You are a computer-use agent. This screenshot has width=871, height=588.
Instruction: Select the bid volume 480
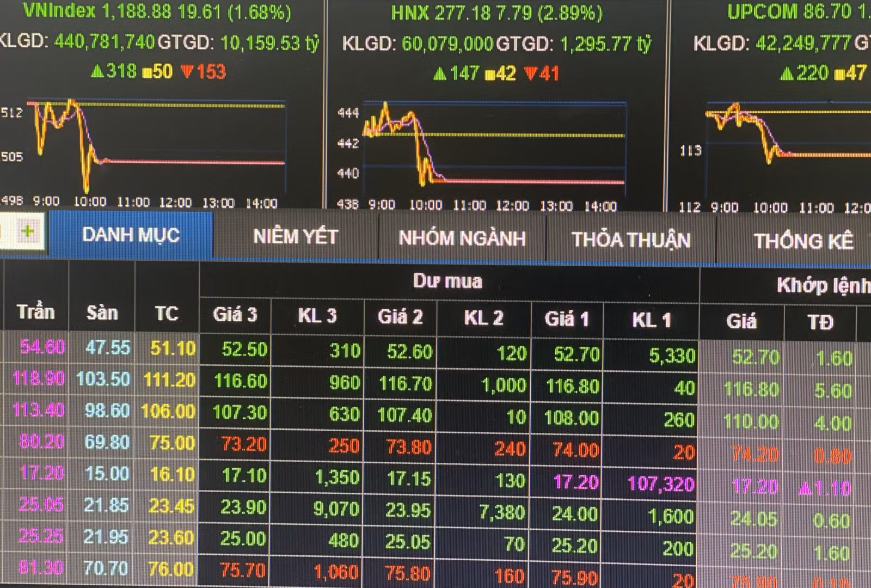click(x=343, y=540)
